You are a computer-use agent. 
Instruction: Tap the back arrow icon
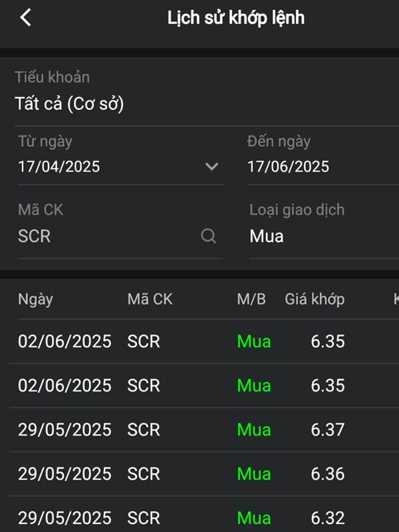click(x=25, y=17)
